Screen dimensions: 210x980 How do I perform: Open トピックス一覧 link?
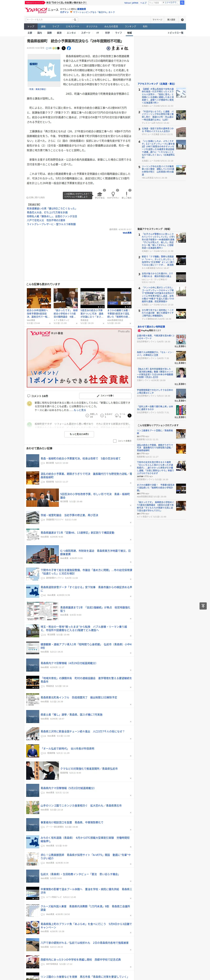coord(176,33)
